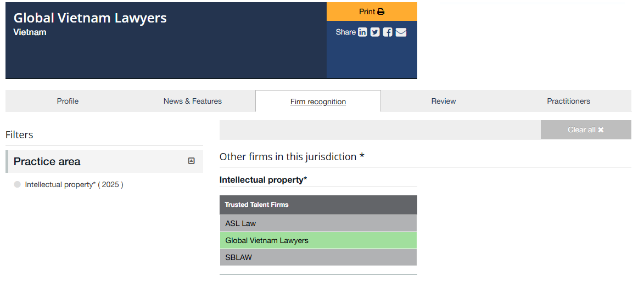The image size is (644, 282).
Task: Switch to News & Features tab
Action: (x=193, y=101)
